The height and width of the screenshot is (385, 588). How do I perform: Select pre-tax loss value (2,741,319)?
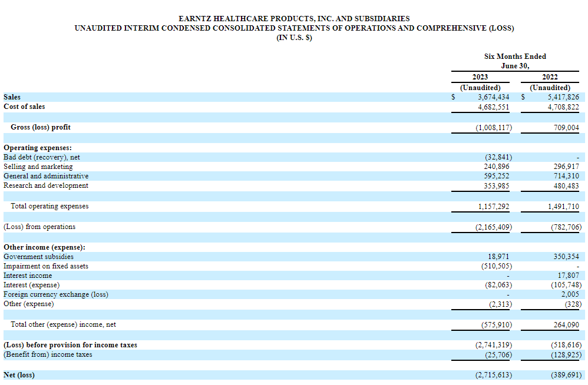pyautogui.click(x=494, y=345)
